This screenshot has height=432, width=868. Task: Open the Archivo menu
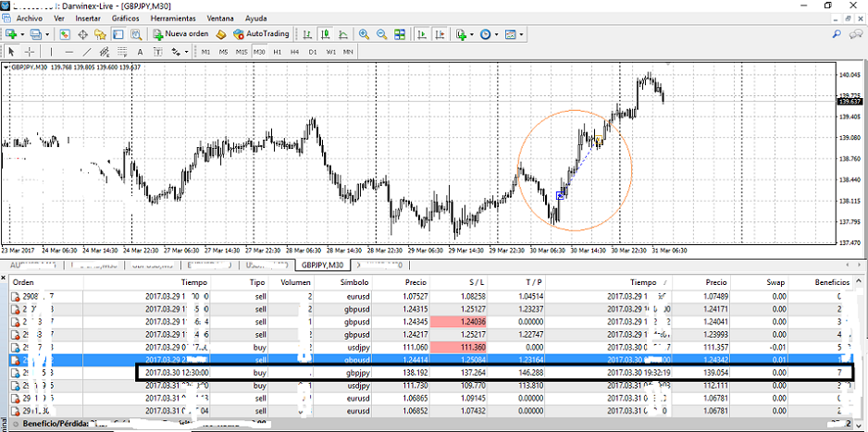[x=29, y=18]
